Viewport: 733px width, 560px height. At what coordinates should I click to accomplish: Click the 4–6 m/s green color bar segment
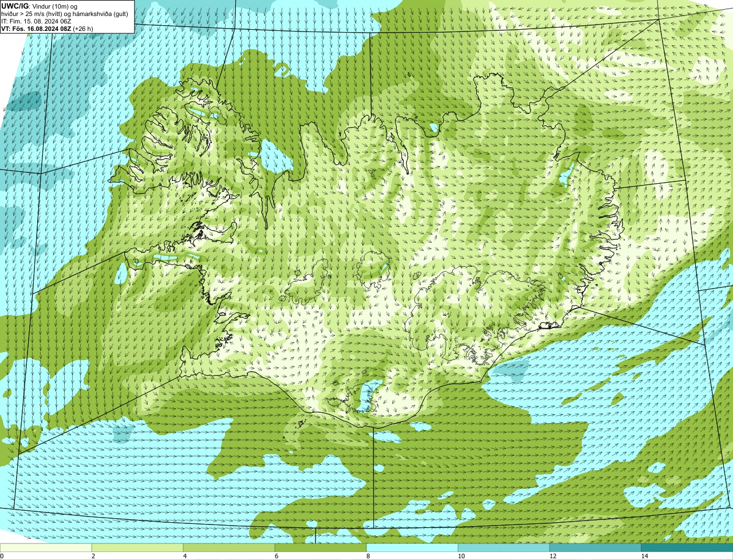pos(229,547)
